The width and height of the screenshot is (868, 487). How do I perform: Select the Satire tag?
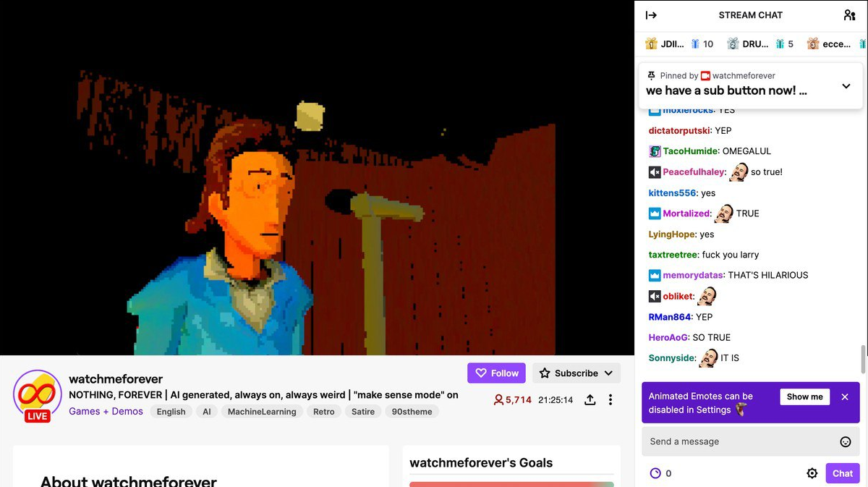coord(363,412)
